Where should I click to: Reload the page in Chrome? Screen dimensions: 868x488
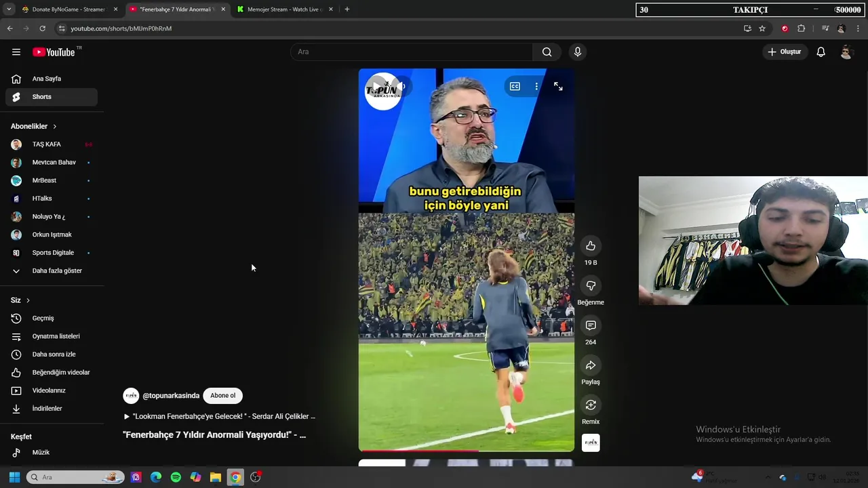(42, 28)
